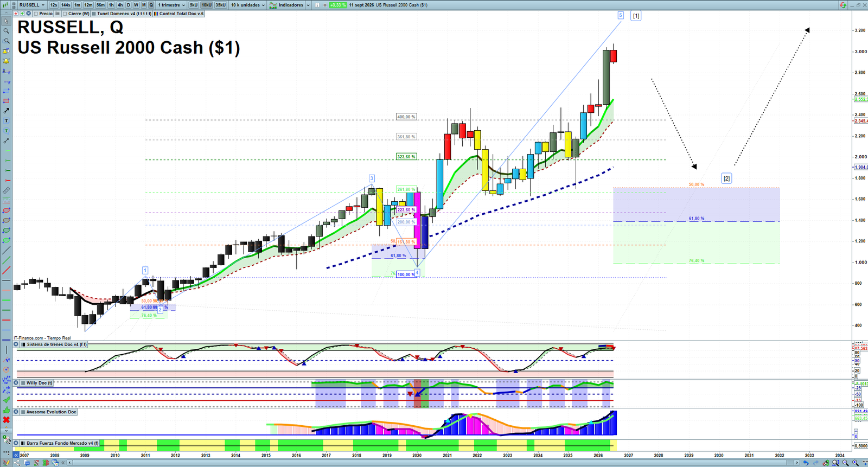Click the green thumbs-up icon

click(7, 410)
